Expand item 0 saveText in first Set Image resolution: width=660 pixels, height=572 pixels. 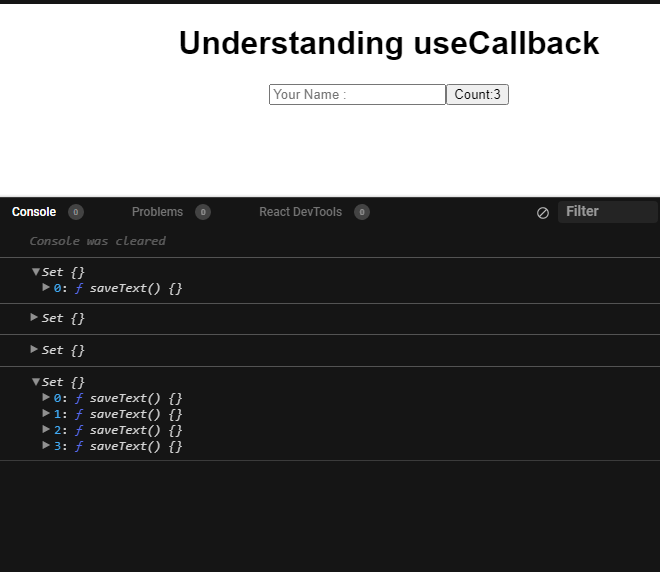[46, 288]
